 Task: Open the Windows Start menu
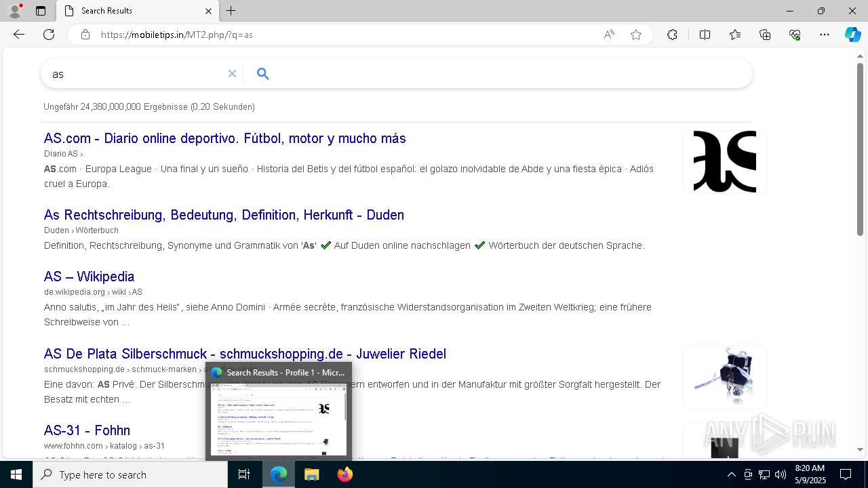pyautogui.click(x=16, y=474)
